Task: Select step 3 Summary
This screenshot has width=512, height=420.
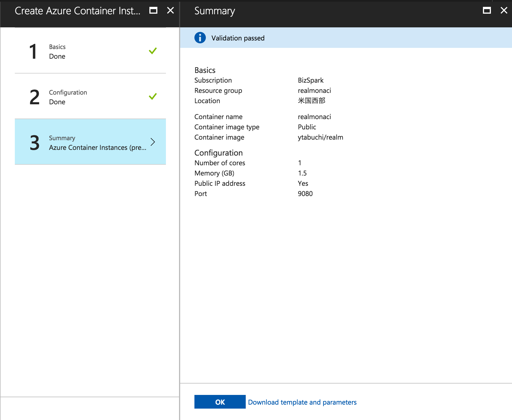Action: (x=90, y=142)
